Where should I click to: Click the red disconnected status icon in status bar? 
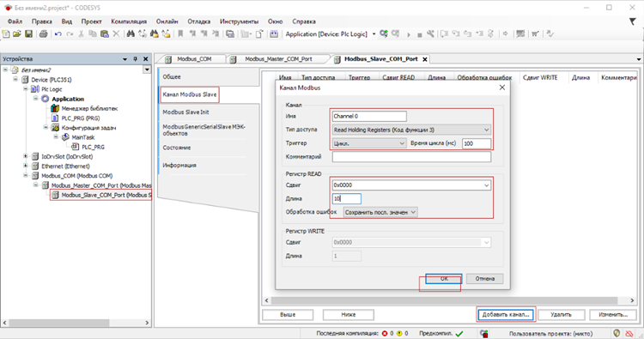coord(629,334)
